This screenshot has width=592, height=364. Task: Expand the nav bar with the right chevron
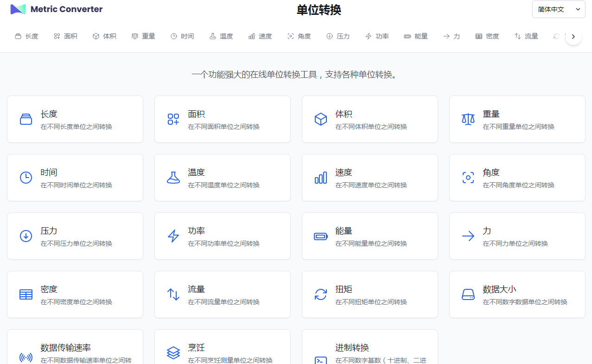(573, 37)
